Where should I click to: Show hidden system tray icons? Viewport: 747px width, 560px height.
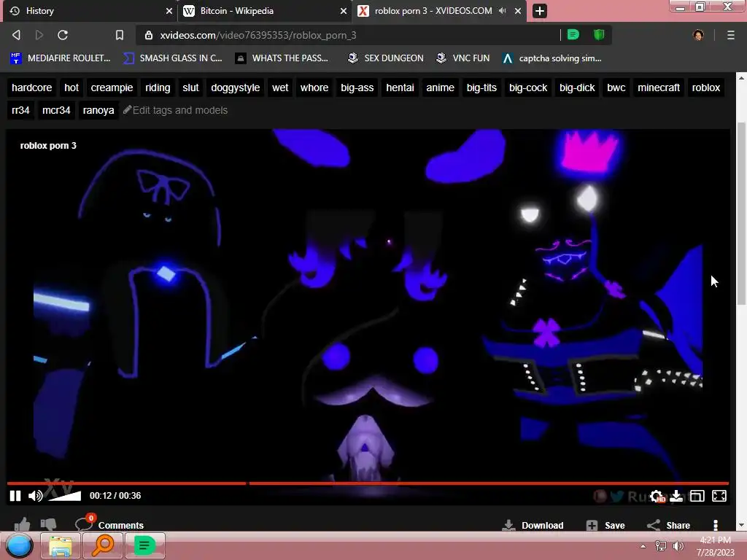point(643,546)
